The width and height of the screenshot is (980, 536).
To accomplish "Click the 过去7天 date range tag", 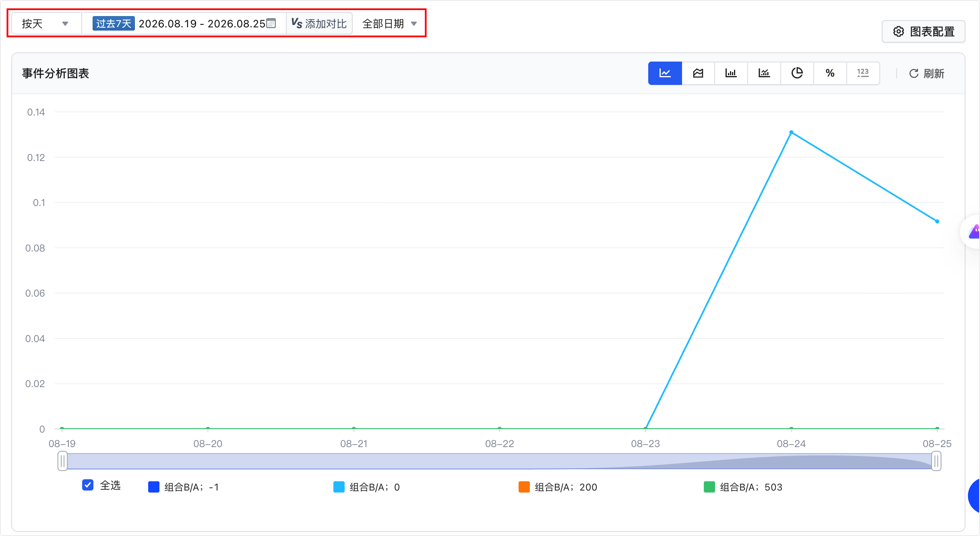I will click(114, 23).
